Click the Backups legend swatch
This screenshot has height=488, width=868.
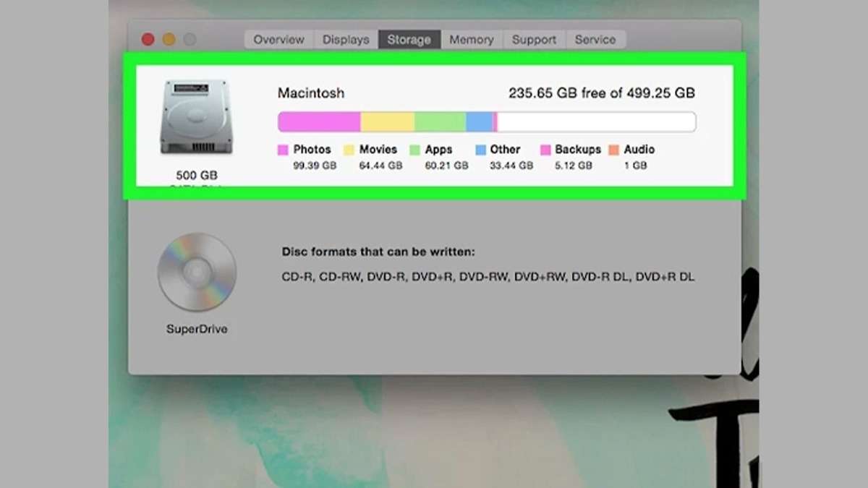click(x=546, y=150)
